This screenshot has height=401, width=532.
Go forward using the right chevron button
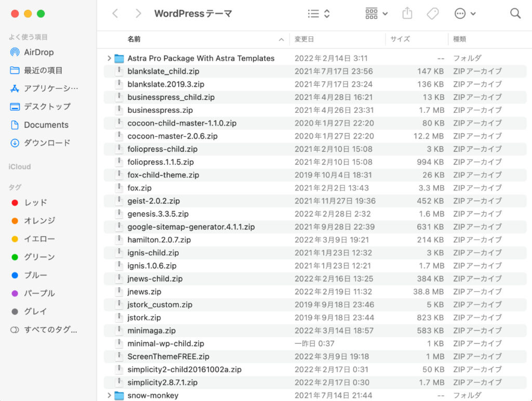138,14
